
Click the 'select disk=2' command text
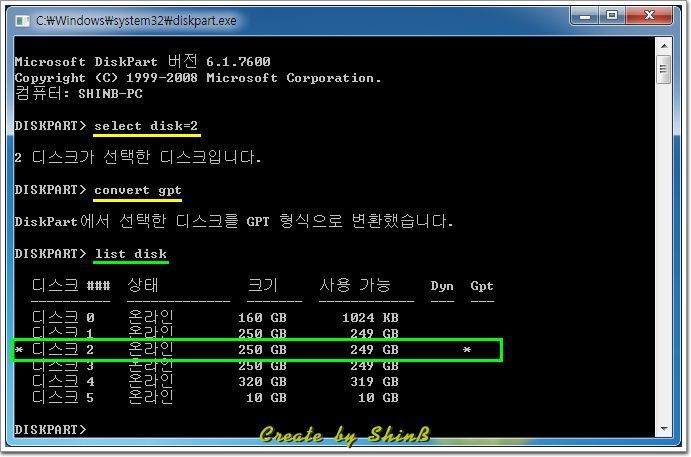coord(146,126)
